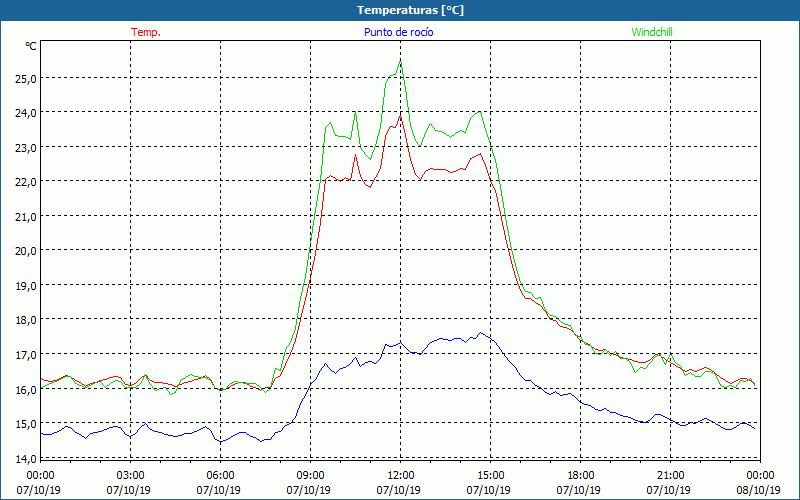Viewport: 800px width, 500px height.
Task: Click the °C axis unit label
Action: click(x=31, y=46)
